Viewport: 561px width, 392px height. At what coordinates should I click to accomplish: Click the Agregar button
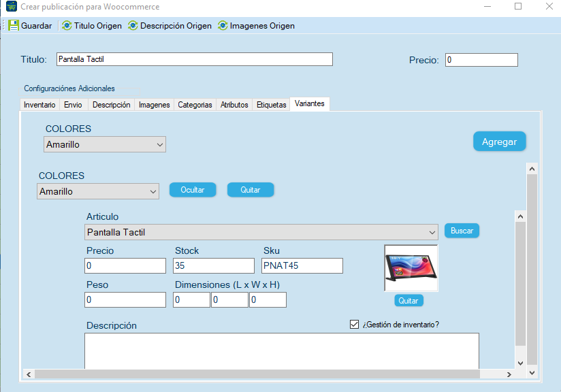point(500,142)
